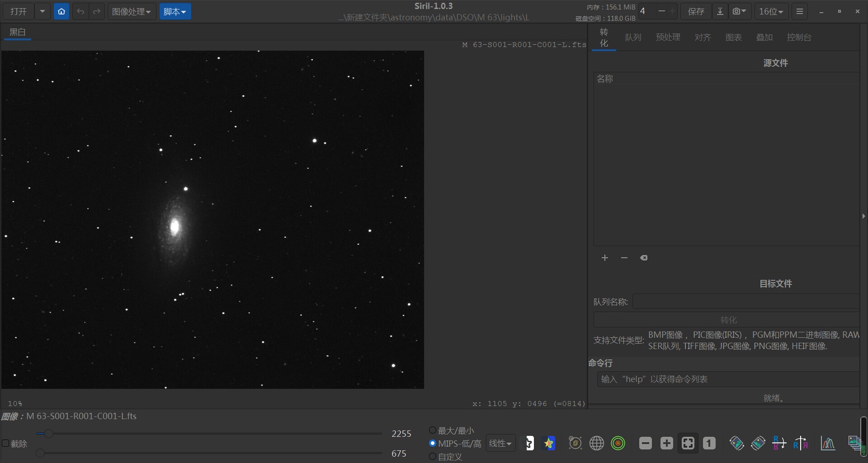Open the histogram transformation icon

[828, 443]
